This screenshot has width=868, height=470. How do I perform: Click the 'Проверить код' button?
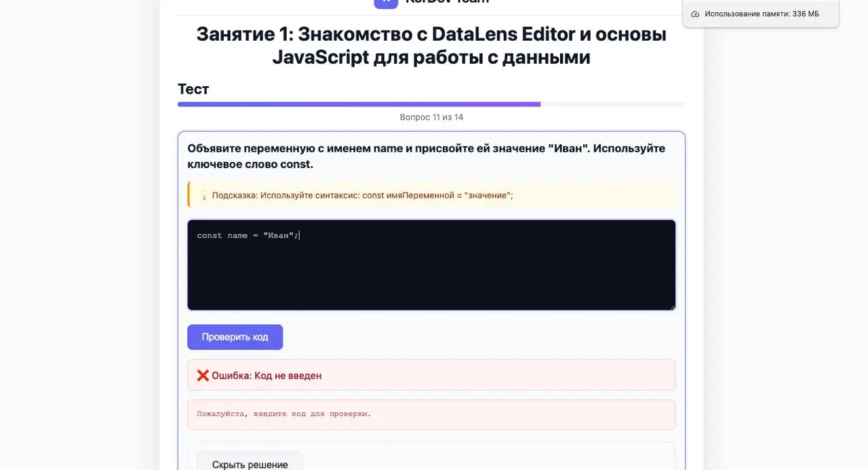(x=235, y=337)
